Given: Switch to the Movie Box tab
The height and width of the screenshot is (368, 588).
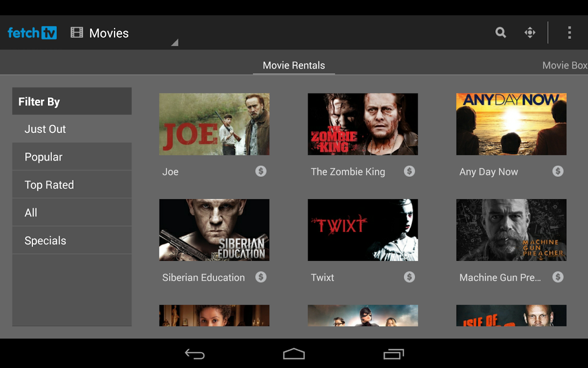Looking at the screenshot, I should pos(565,65).
